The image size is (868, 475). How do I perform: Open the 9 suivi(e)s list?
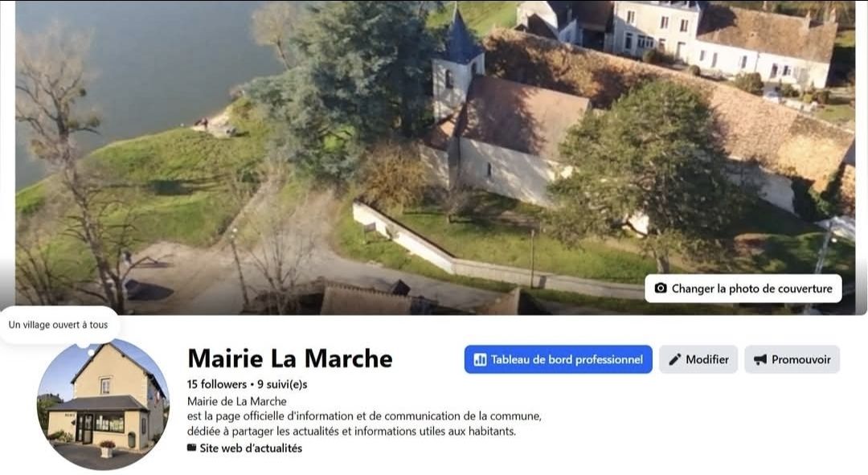pyautogui.click(x=282, y=384)
